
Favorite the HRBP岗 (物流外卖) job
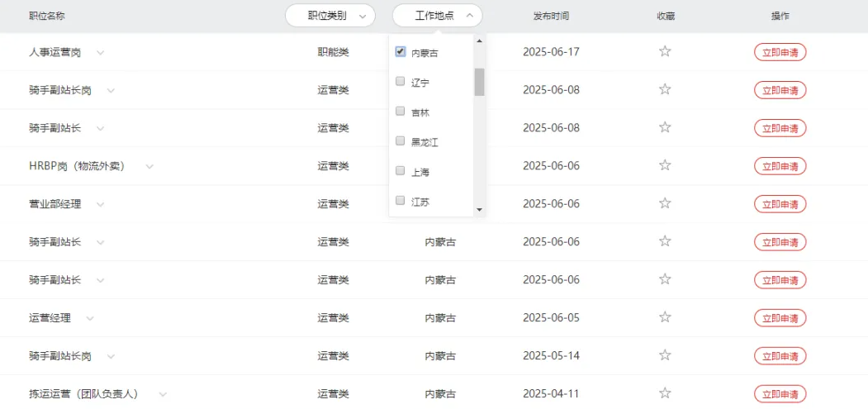pos(665,165)
